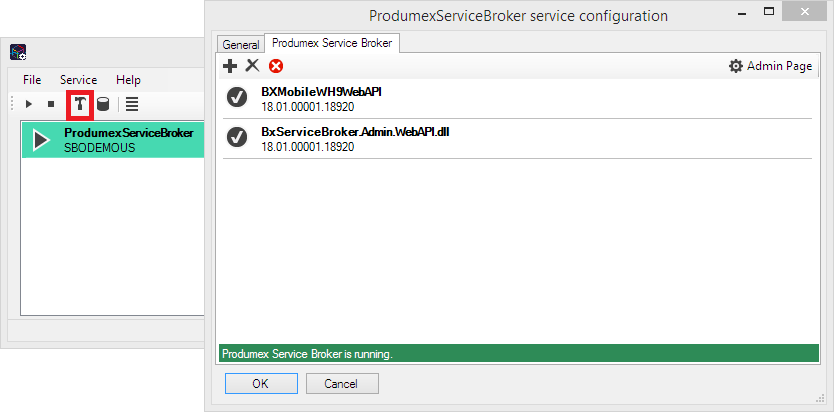Click the list lines toolbar icon
The image size is (834, 412).
point(132,104)
